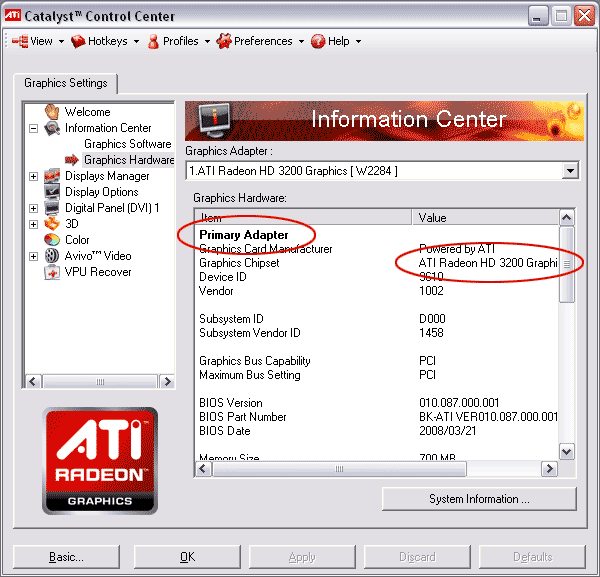Click the Preferences gear icon
The height and width of the screenshot is (577, 600).
224,41
